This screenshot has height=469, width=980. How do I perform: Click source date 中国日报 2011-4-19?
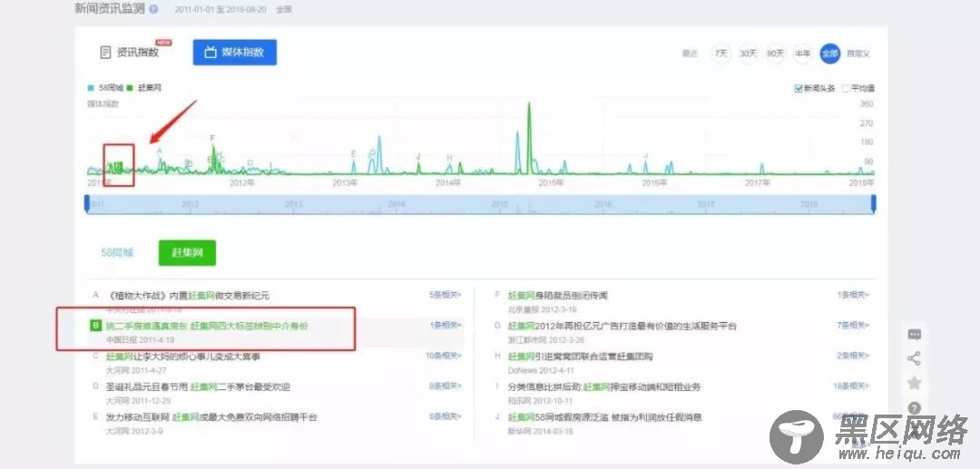140,340
